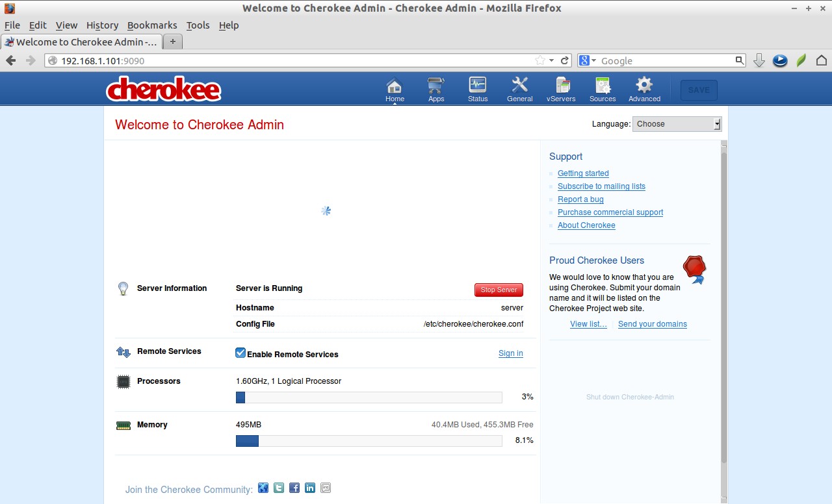Open the Cherokee IRC chat icon
This screenshot has height=504, width=832.
click(326, 488)
